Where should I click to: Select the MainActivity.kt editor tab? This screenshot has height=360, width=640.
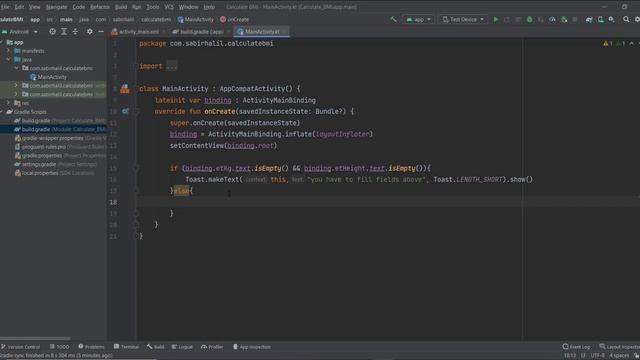pos(262,31)
